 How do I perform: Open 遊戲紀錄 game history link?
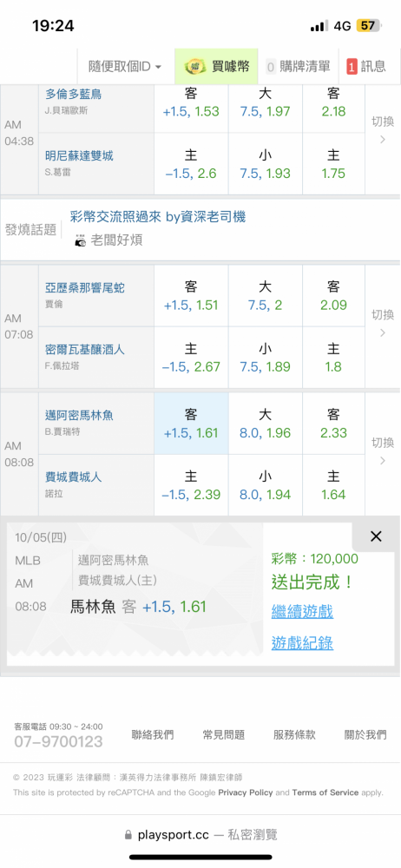(302, 643)
